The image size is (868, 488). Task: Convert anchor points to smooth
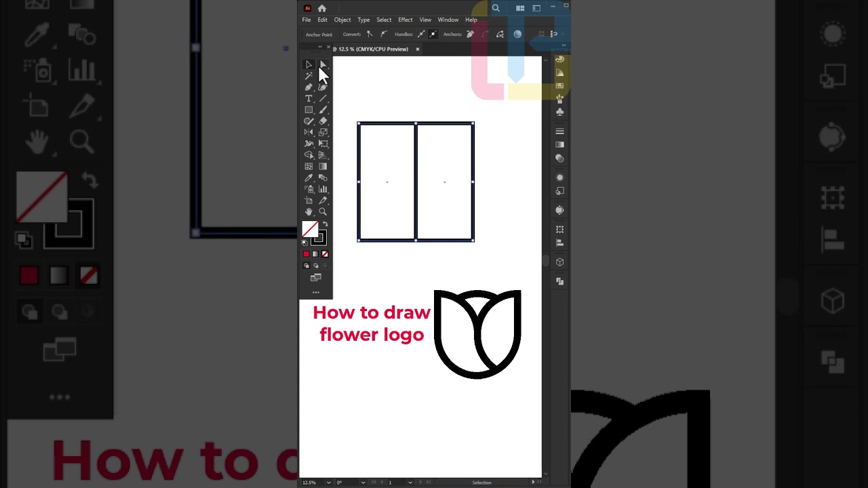point(384,34)
